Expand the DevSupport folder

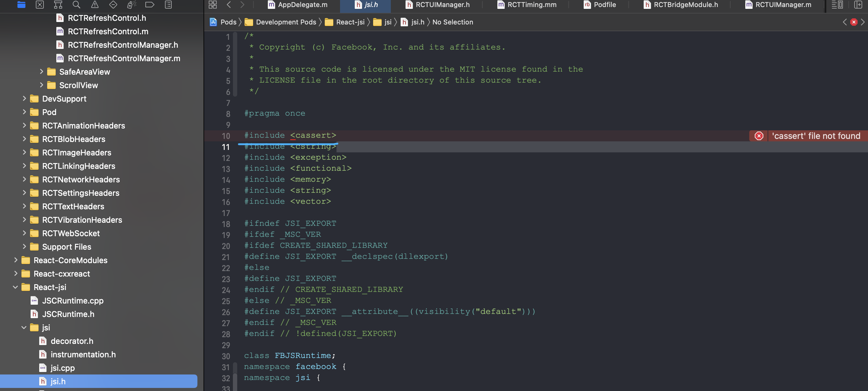click(24, 98)
